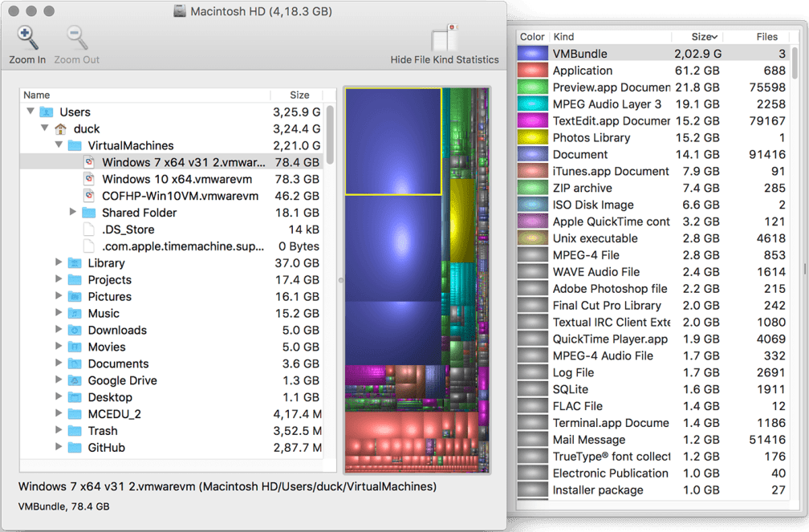The image size is (809, 532).
Task: Click COFHP-Win10VM.vmwarevm file icon
Action: click(x=89, y=196)
